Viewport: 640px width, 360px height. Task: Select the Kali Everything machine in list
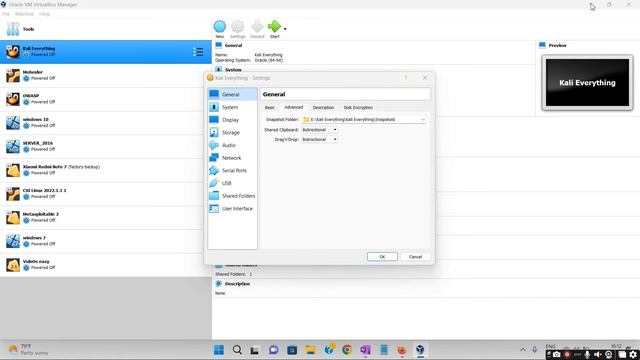pyautogui.click(x=106, y=52)
